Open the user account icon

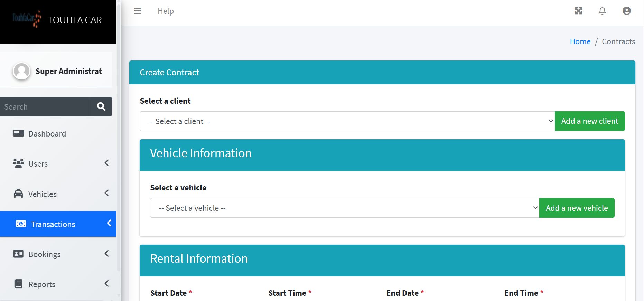point(626,11)
